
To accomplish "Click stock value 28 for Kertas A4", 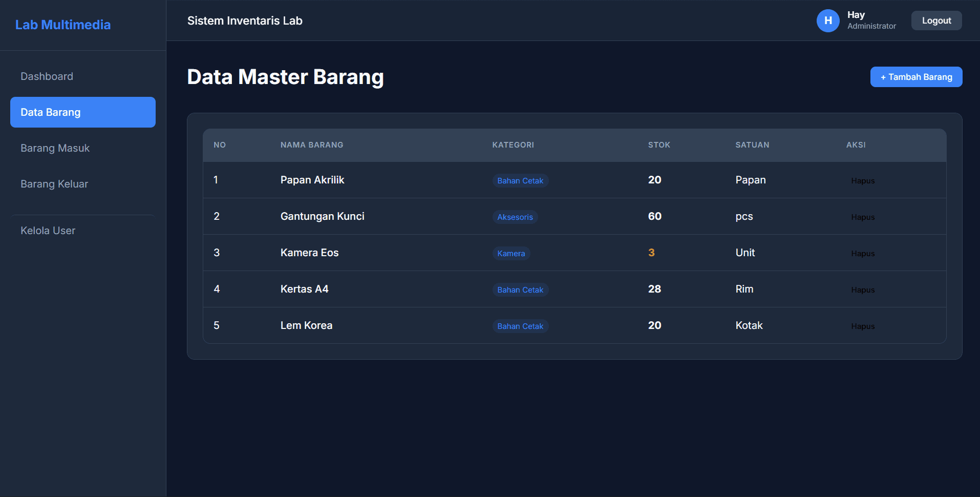I will (x=654, y=289).
